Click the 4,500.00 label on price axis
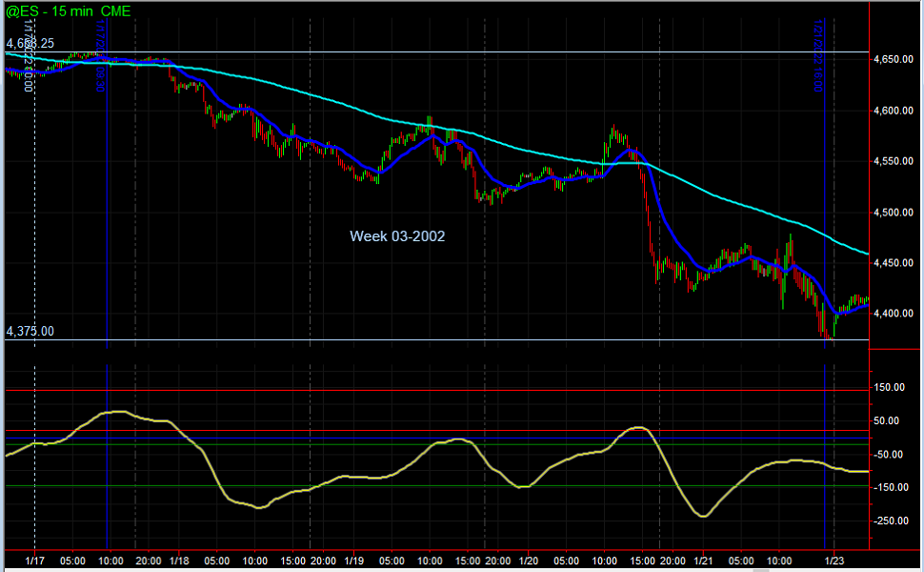924x572 pixels. coord(893,212)
